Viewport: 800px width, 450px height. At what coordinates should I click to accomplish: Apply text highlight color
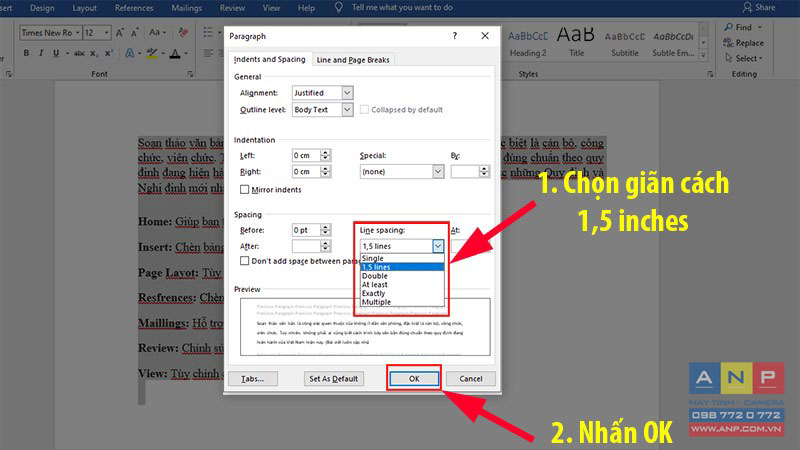coord(152,53)
